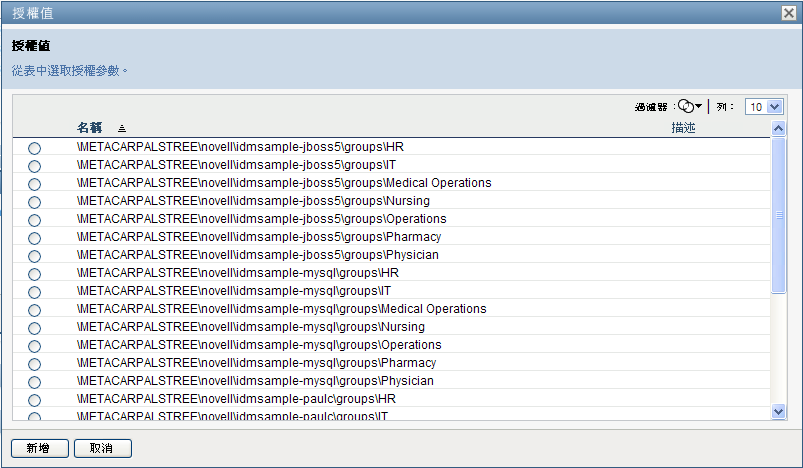Viewport: 803px width, 468px height.
Task: Close the 授權值 dialog window
Action: tap(789, 12)
